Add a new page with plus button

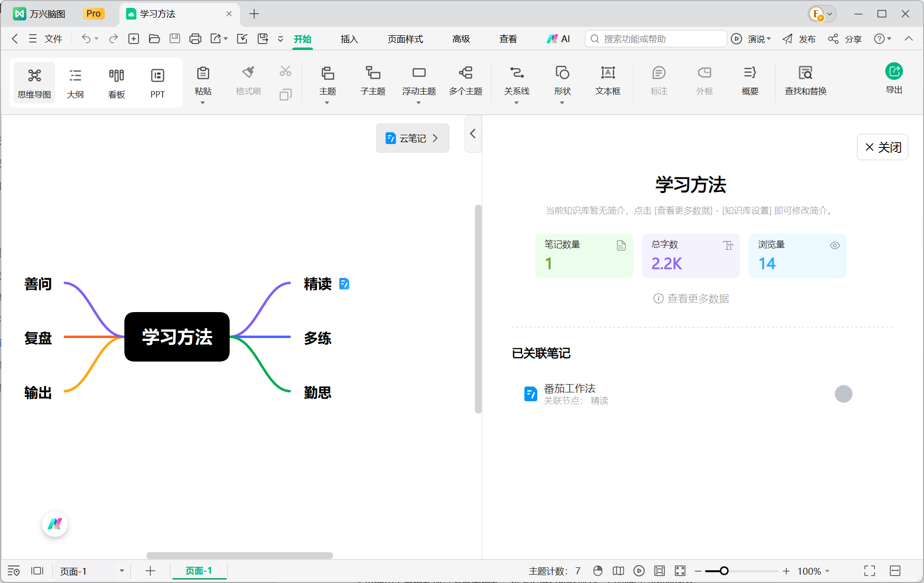(x=150, y=571)
